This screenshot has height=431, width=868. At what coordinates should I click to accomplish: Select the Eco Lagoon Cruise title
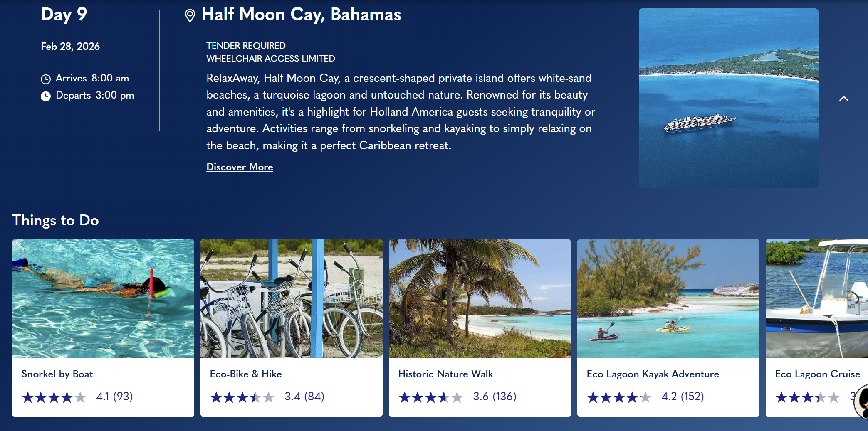coord(817,374)
